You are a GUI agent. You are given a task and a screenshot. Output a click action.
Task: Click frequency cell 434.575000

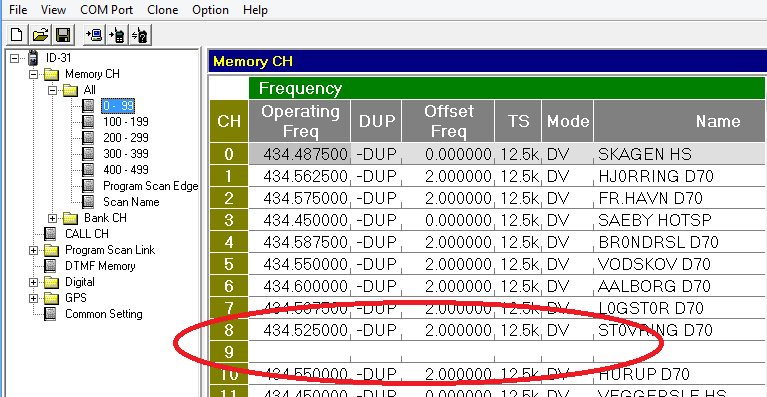coord(299,198)
